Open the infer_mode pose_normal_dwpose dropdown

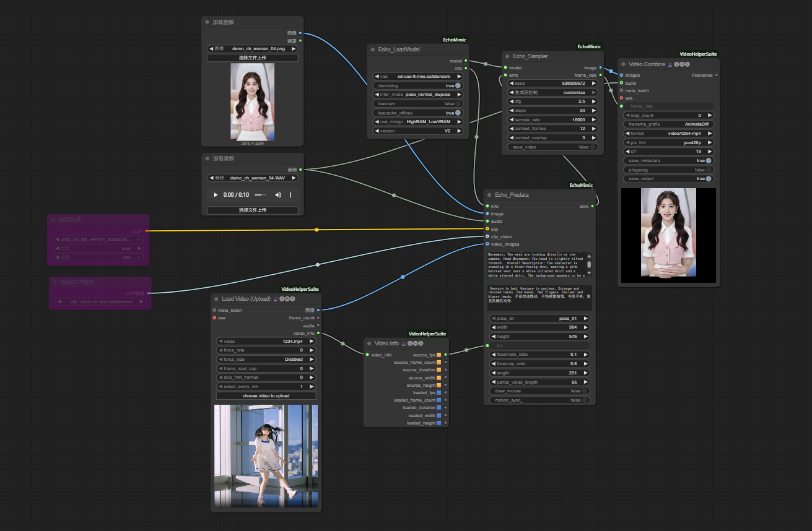click(x=418, y=95)
